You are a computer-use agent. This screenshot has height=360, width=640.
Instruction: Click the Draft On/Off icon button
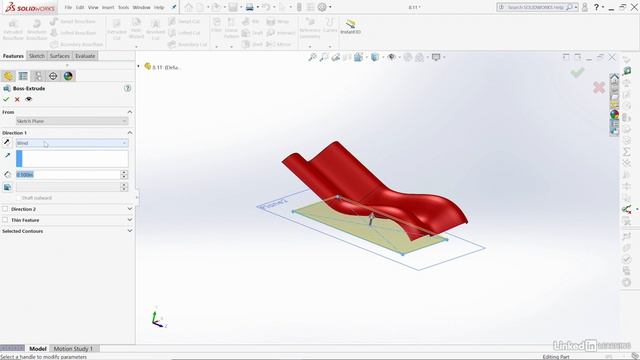coord(7,187)
